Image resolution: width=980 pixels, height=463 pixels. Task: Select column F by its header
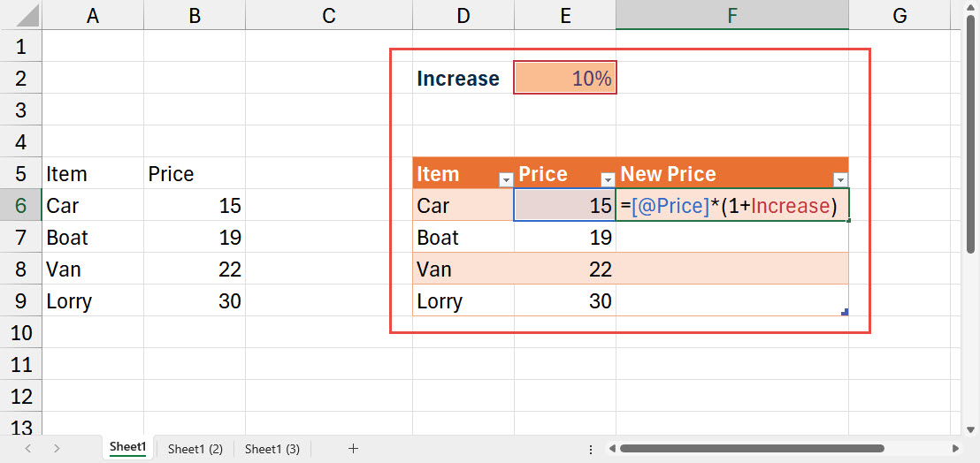tap(731, 15)
